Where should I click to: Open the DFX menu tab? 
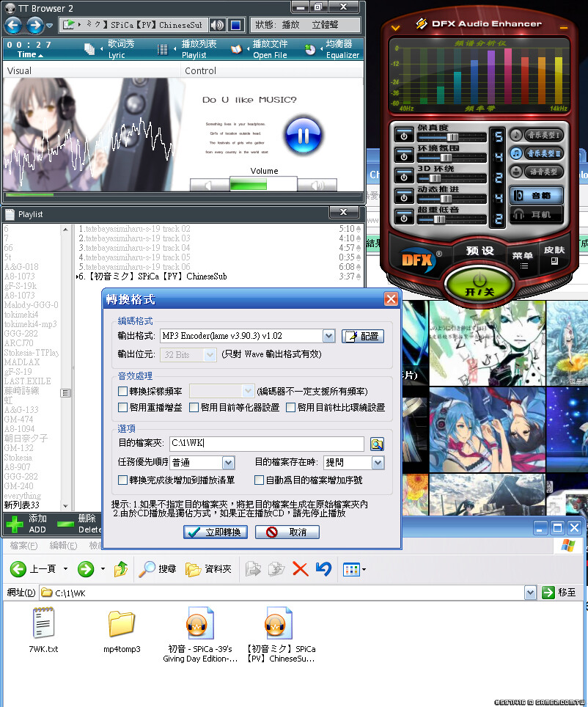click(523, 258)
